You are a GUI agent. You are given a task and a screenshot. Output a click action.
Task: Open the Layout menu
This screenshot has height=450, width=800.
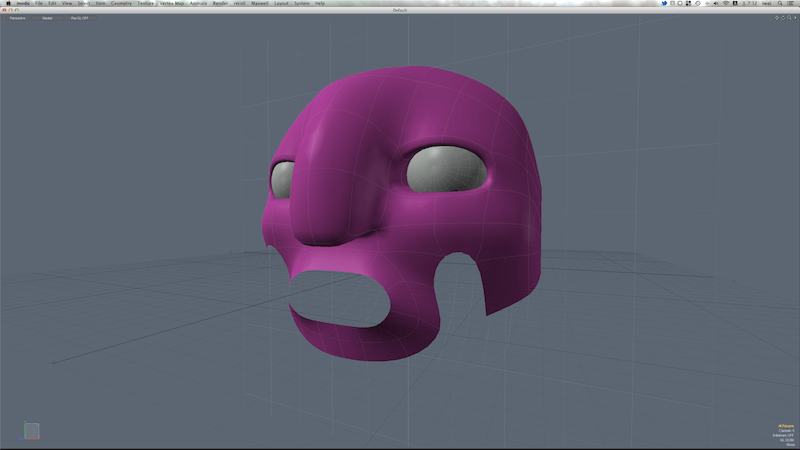click(x=281, y=3)
